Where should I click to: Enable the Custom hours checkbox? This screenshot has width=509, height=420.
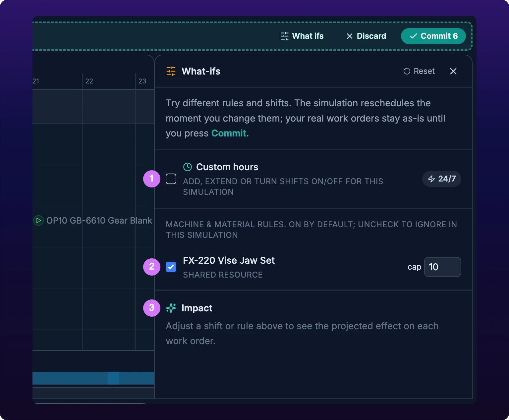pyautogui.click(x=171, y=179)
